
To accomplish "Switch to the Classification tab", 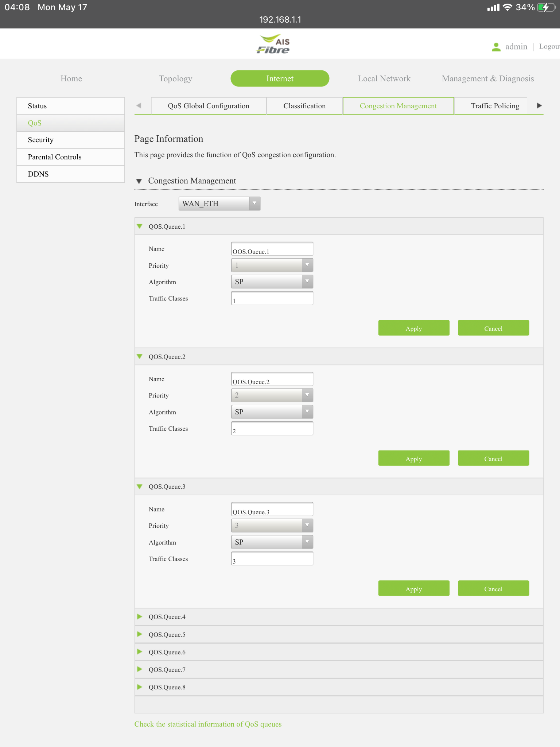I will click(x=304, y=106).
